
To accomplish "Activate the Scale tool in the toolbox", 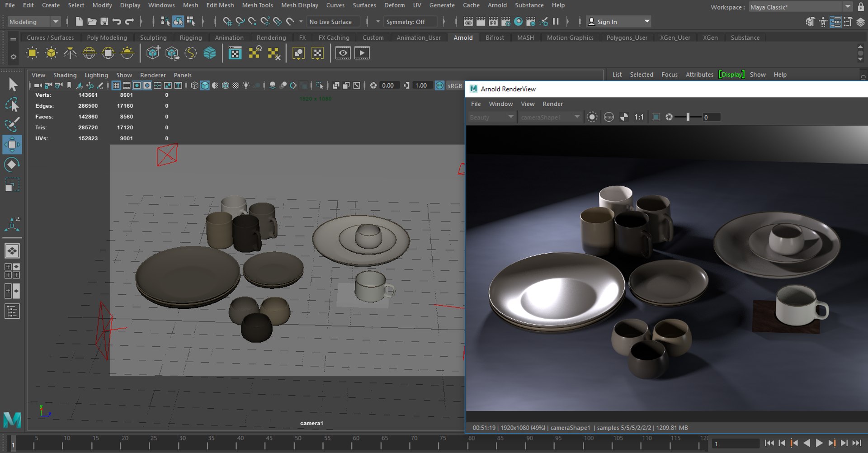I will tap(12, 184).
